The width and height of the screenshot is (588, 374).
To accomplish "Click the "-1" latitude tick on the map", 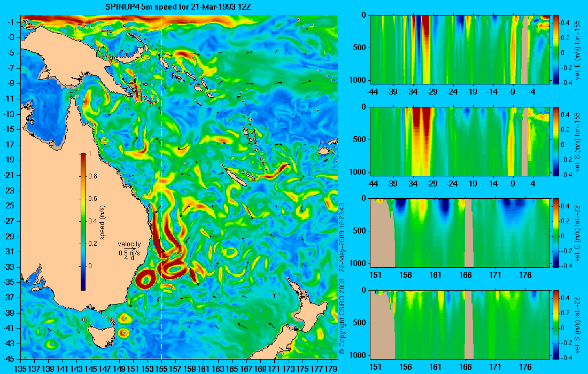I will 10,22.
